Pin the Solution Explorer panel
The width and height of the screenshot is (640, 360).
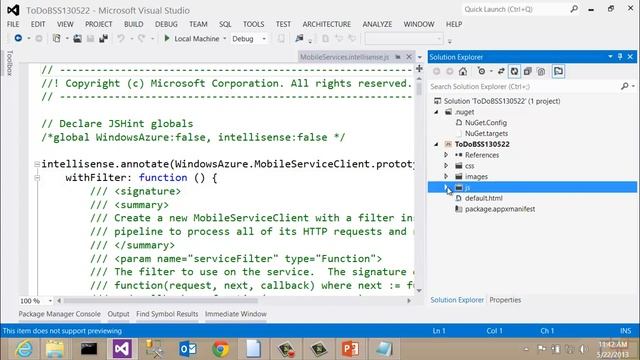coord(620,57)
